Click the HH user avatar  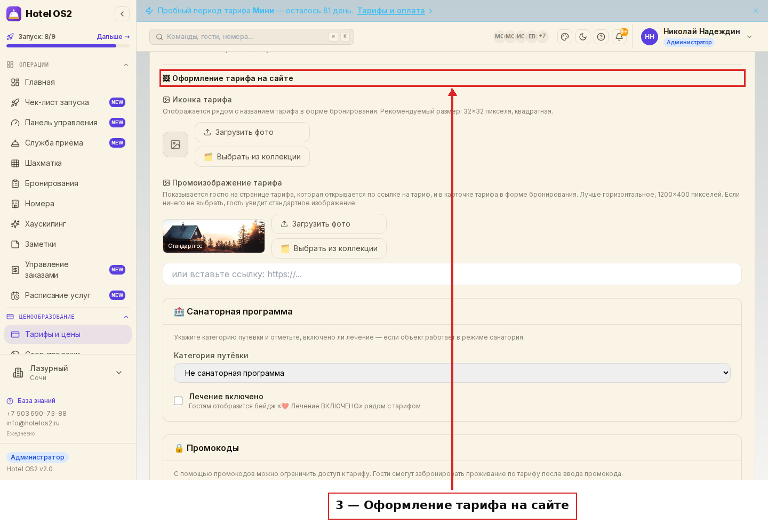(x=650, y=37)
